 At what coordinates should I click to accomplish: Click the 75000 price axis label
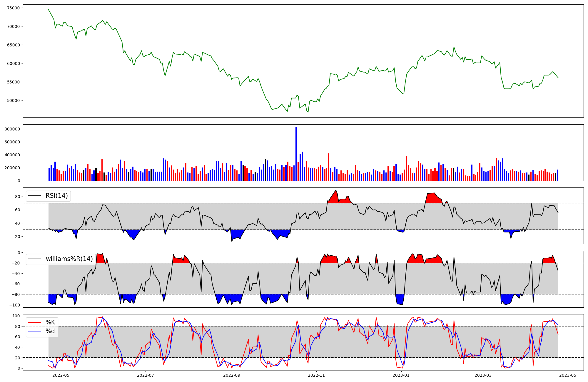[x=14, y=8]
